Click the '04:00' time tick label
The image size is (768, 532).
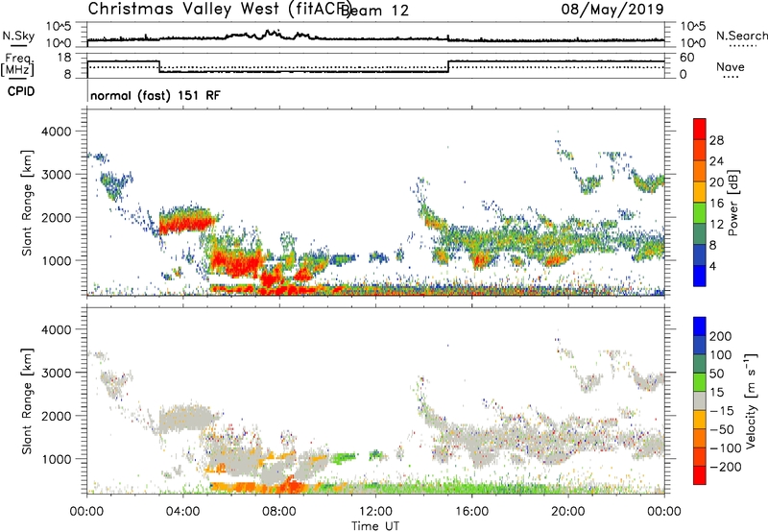coord(183,512)
